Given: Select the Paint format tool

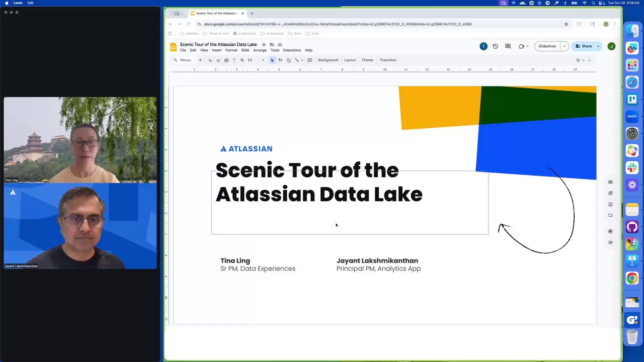Looking at the screenshot, I should point(234,60).
